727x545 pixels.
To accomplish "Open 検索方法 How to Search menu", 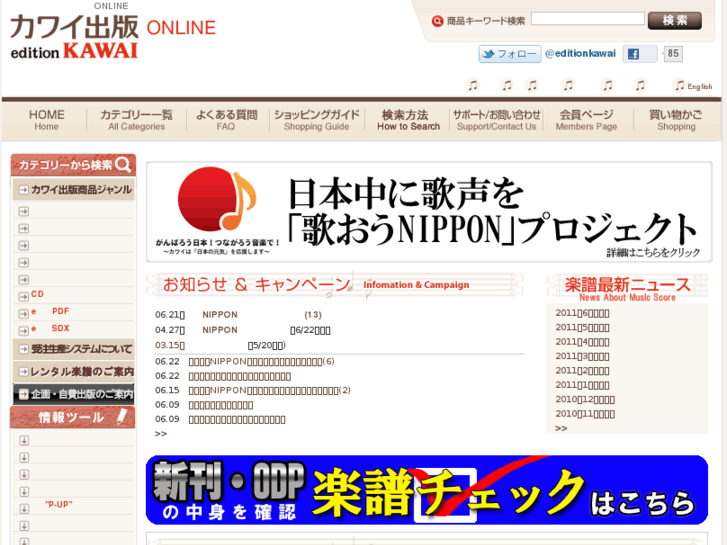I will pyautogui.click(x=408, y=120).
